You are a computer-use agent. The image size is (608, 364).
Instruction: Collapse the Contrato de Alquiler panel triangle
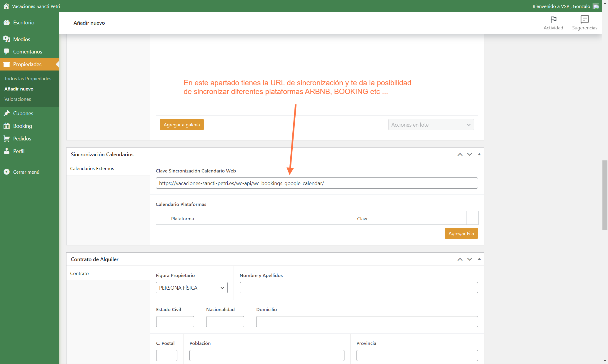point(479,259)
